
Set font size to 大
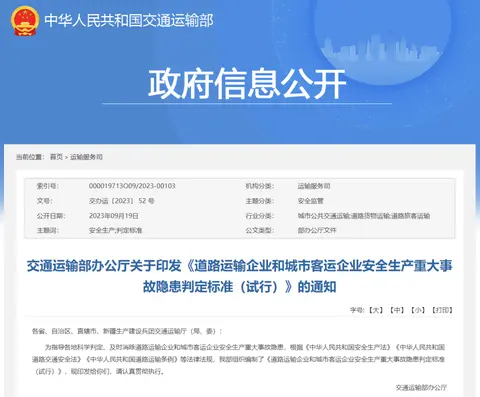click(x=376, y=310)
